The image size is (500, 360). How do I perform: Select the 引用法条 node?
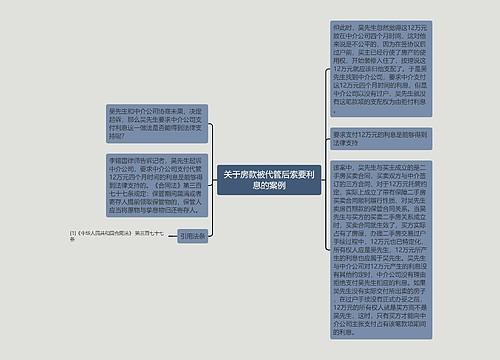[x=192, y=236]
